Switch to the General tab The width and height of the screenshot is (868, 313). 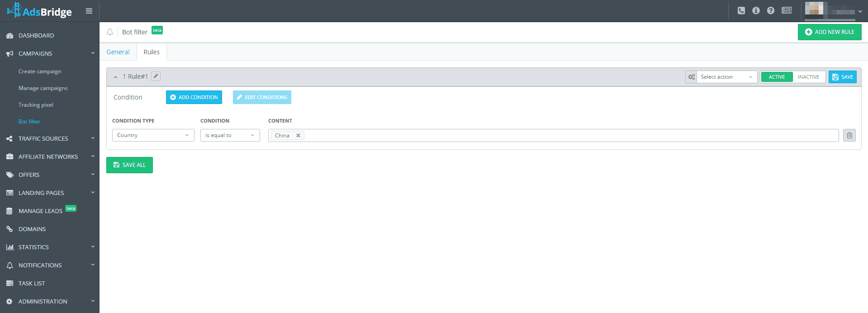[118, 52]
